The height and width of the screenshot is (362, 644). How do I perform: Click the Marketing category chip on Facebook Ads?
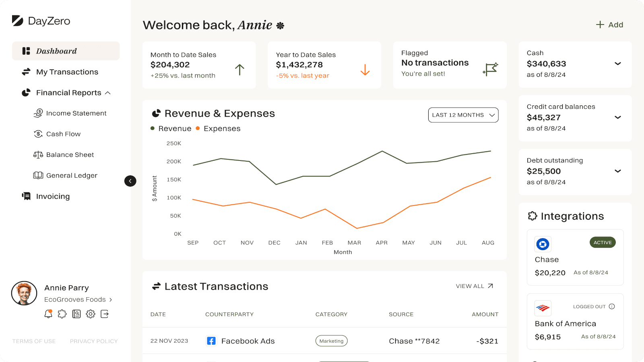click(x=331, y=341)
